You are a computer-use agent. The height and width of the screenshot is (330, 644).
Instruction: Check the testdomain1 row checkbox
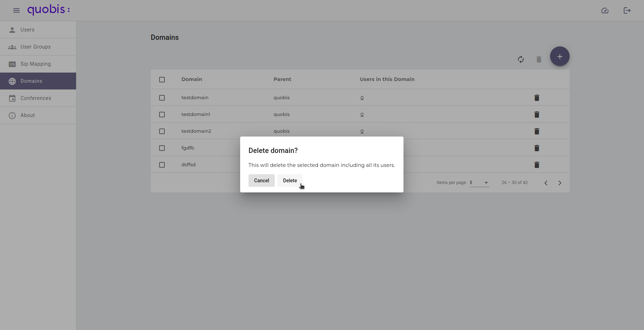pyautogui.click(x=162, y=115)
